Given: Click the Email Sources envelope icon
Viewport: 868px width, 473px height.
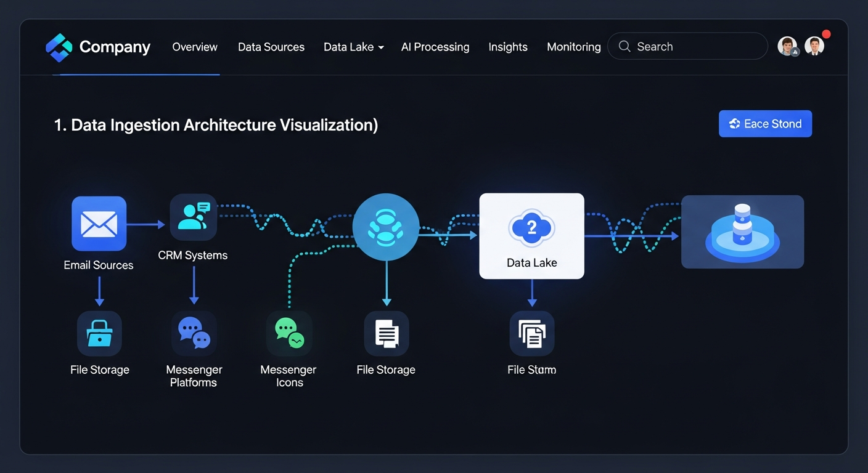Looking at the screenshot, I should 99,224.
